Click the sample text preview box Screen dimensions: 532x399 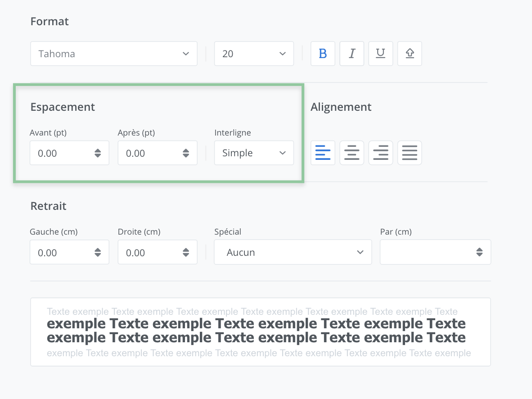coord(260,331)
